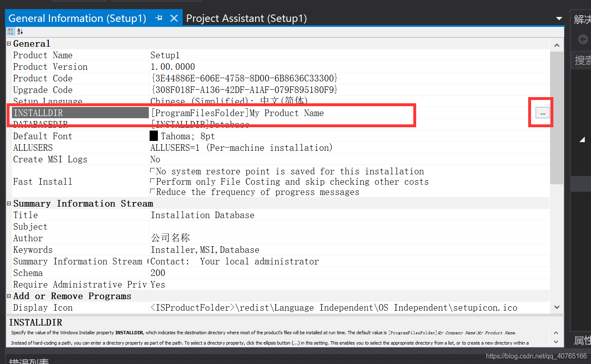Screen dimensions: 591x364
Task: Select the INSTALLDIR property label
Action: tap(80, 113)
